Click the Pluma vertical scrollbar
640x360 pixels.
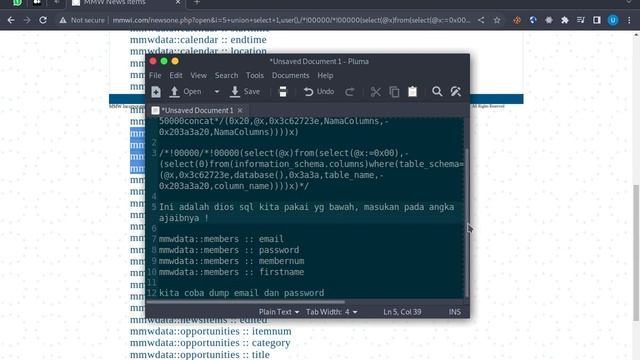[x=467, y=222]
